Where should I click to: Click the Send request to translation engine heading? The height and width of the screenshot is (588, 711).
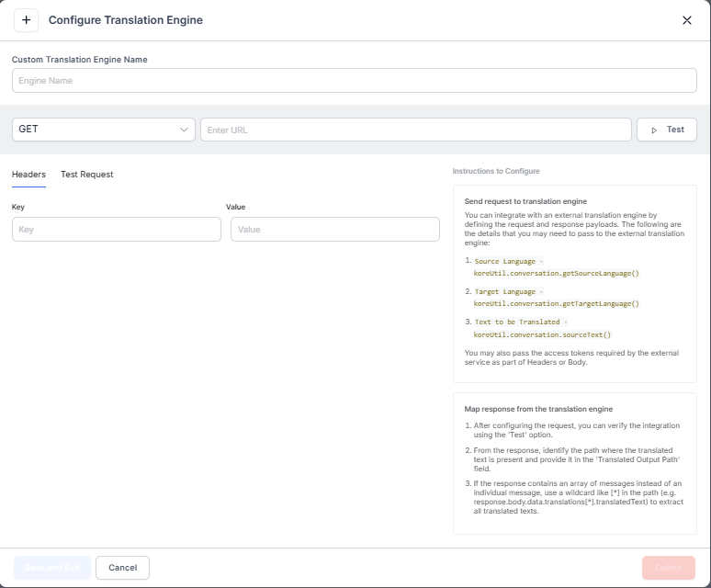click(525, 200)
